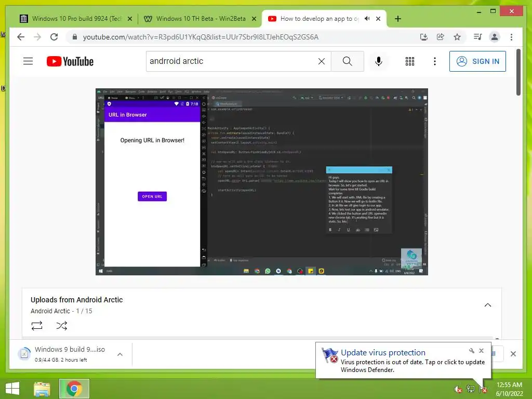Open the taskbar clock showing 12:55 AM
Viewport: 532px width, 399px height.
pos(509,389)
